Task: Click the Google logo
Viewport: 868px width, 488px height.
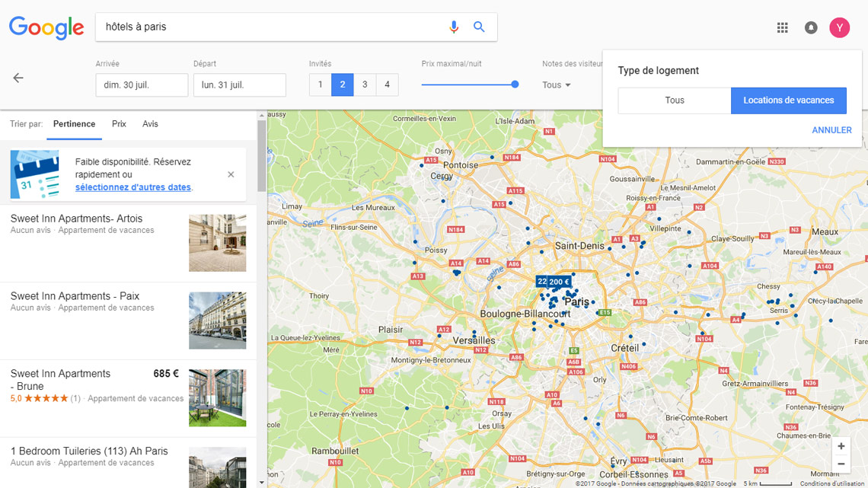Action: click(46, 27)
